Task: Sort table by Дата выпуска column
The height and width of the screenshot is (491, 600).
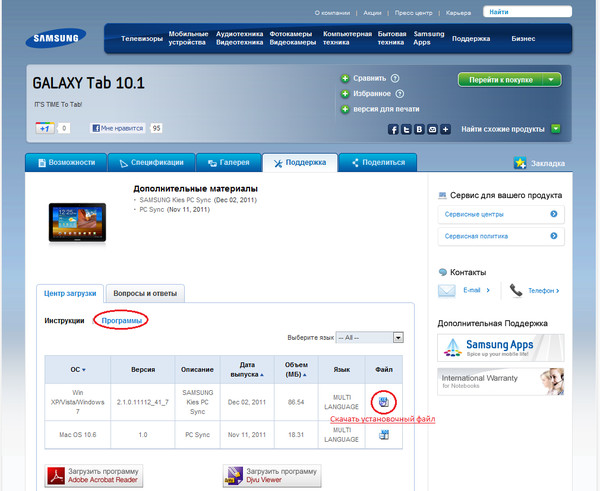Action: coord(247,370)
